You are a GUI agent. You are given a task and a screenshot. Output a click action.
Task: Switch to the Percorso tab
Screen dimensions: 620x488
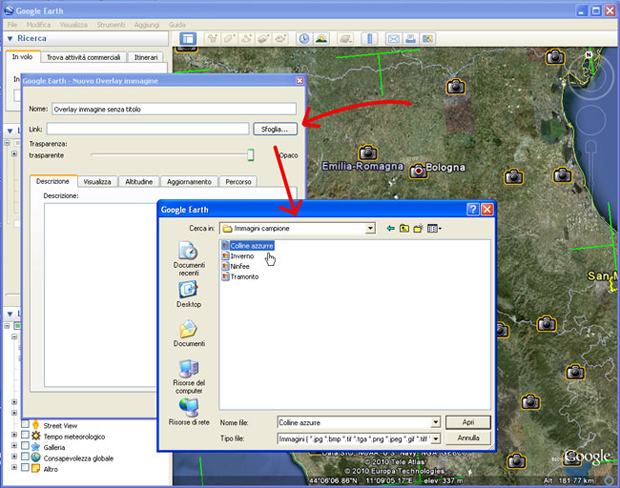click(238, 182)
